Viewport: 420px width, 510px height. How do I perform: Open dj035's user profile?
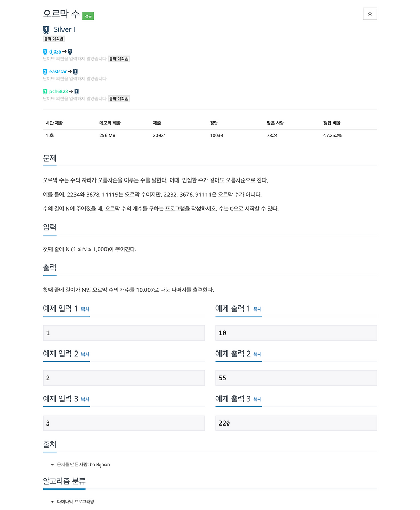click(x=56, y=52)
